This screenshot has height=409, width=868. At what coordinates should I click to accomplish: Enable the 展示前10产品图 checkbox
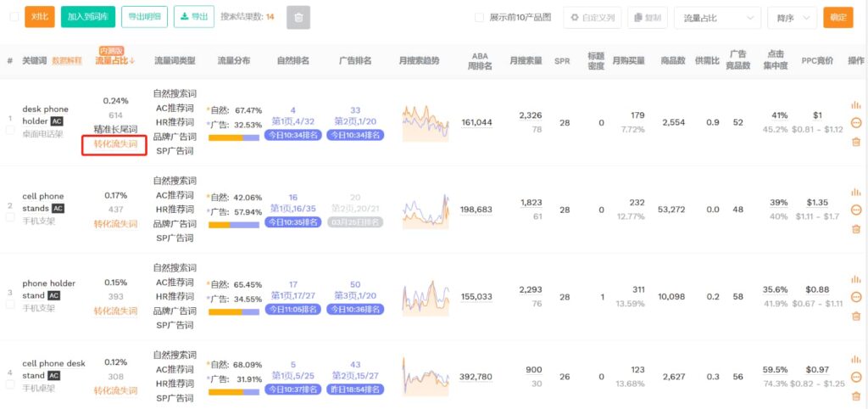point(480,18)
